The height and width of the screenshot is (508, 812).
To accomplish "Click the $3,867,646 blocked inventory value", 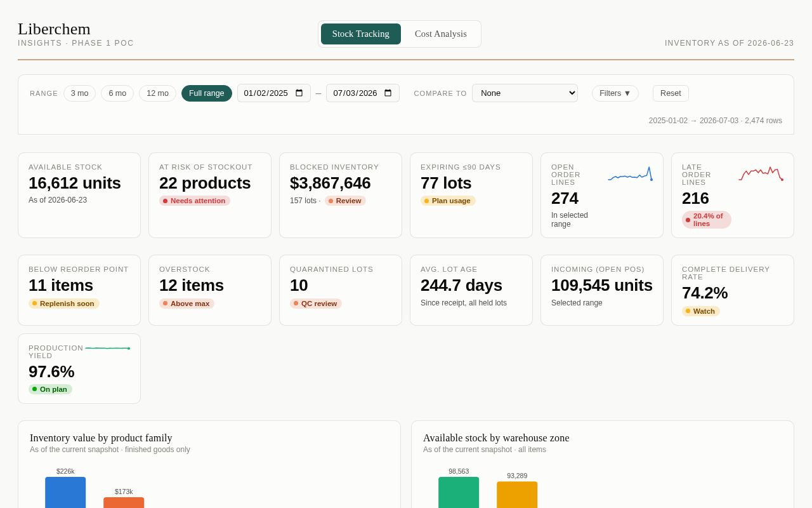I will 331,183.
